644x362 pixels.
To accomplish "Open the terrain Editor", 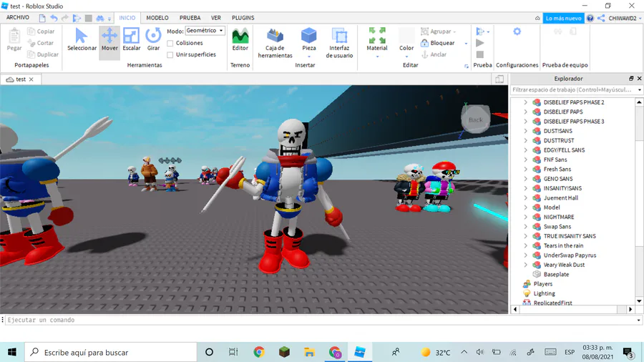I will [x=240, y=40].
